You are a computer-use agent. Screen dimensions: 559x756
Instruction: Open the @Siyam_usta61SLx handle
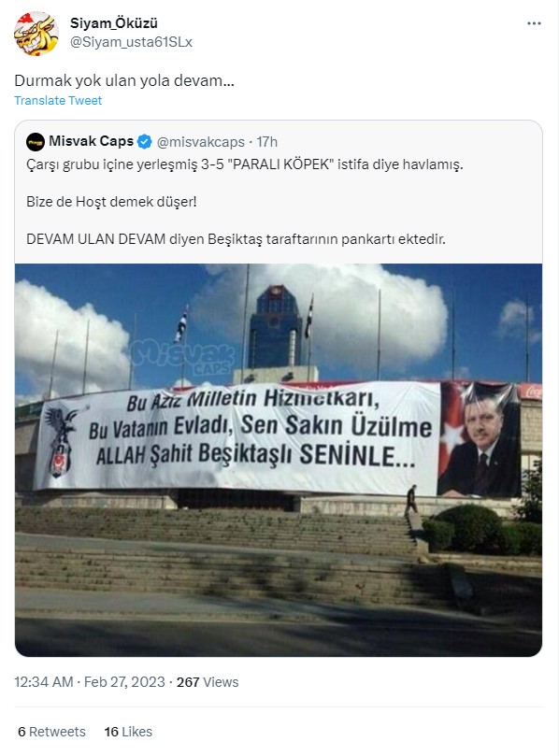(x=131, y=42)
